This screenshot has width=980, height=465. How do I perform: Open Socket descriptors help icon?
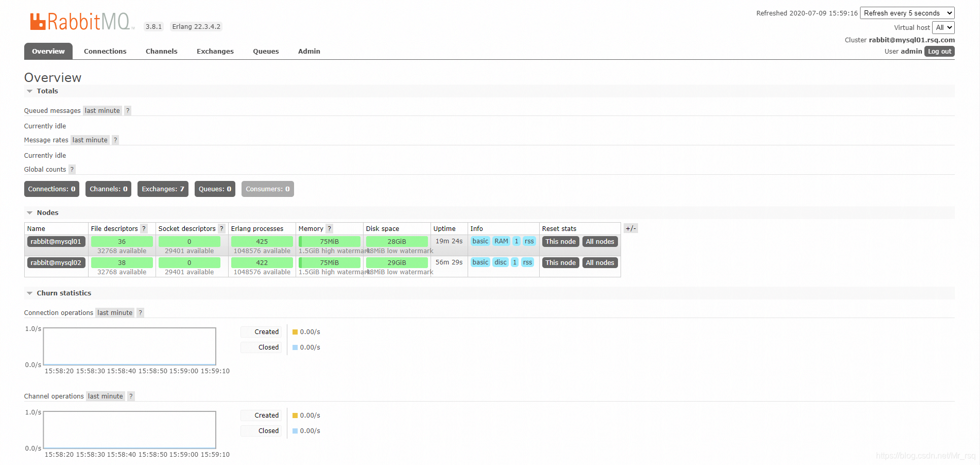(222, 228)
